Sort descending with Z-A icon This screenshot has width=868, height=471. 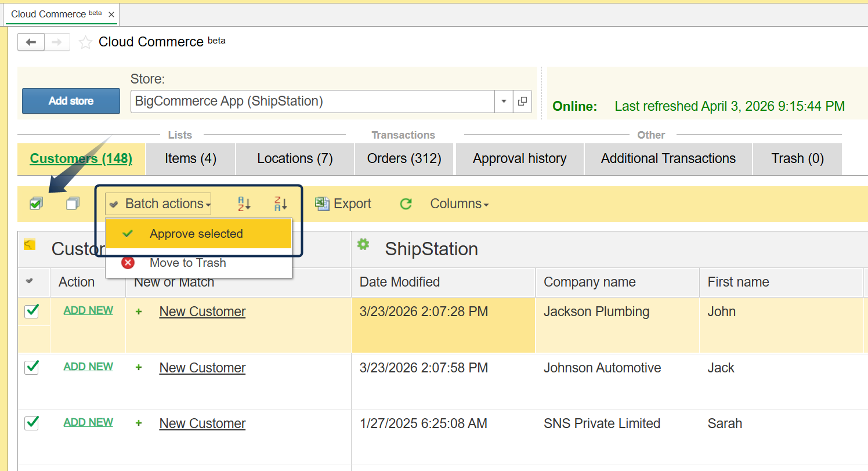click(x=281, y=204)
